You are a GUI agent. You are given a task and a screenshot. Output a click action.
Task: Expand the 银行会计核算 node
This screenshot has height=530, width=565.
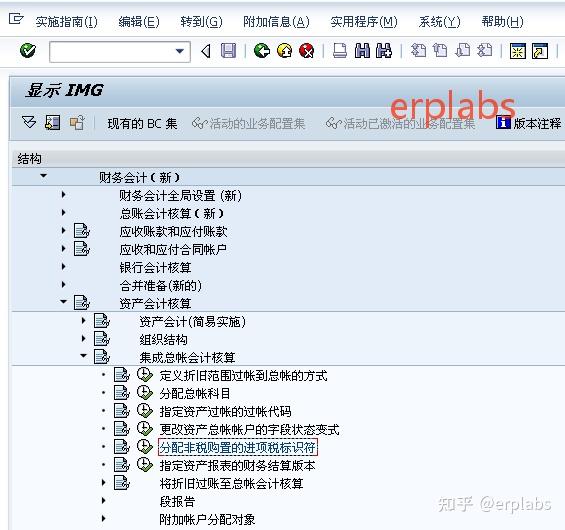coord(63,267)
